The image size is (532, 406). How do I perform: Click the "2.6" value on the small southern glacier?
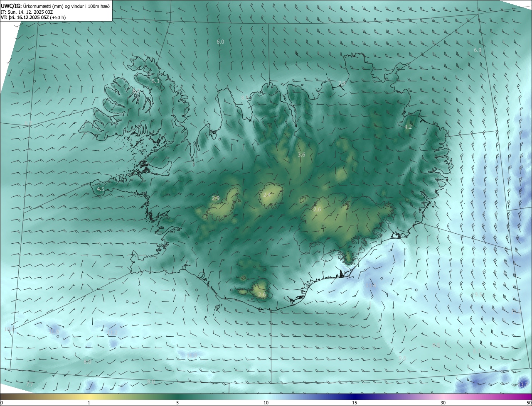(x=262, y=295)
